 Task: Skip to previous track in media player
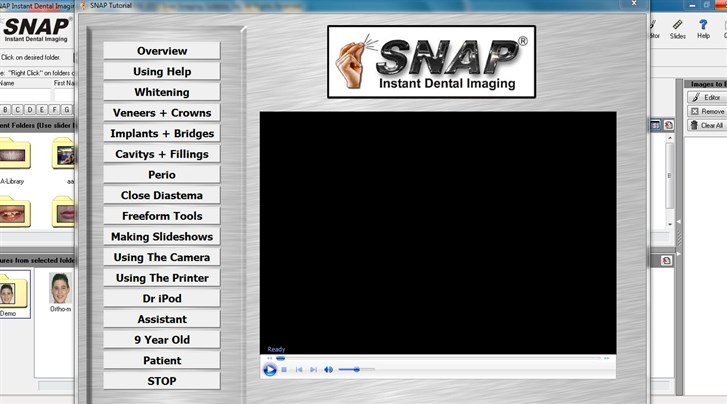pyautogui.click(x=299, y=370)
